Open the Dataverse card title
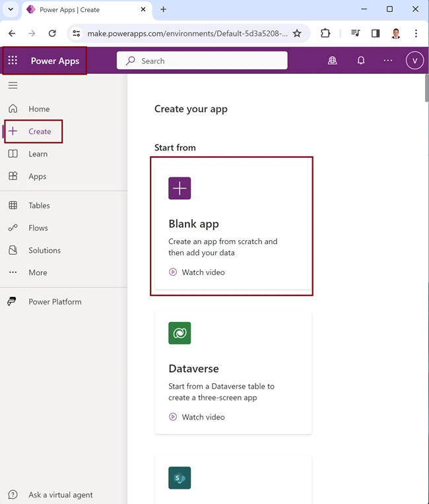The height and width of the screenshot is (504, 429). [193, 368]
